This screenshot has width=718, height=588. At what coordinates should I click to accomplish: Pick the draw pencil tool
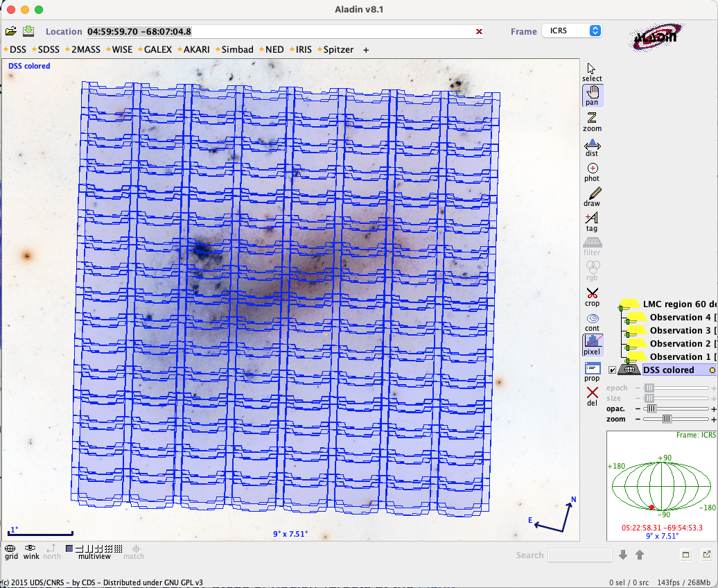click(592, 196)
